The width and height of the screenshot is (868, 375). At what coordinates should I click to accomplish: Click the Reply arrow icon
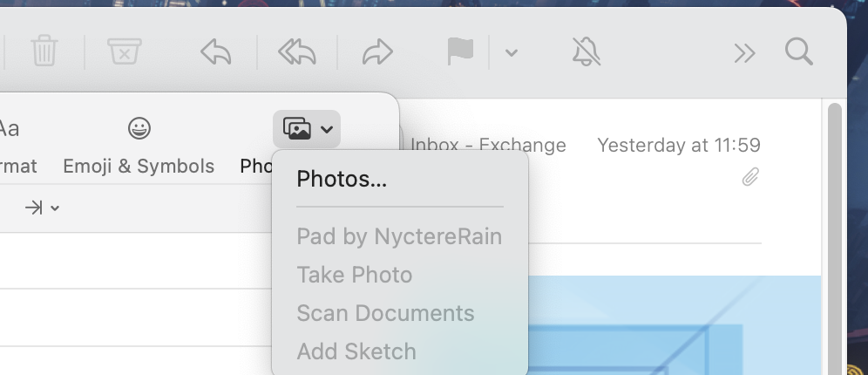point(215,52)
